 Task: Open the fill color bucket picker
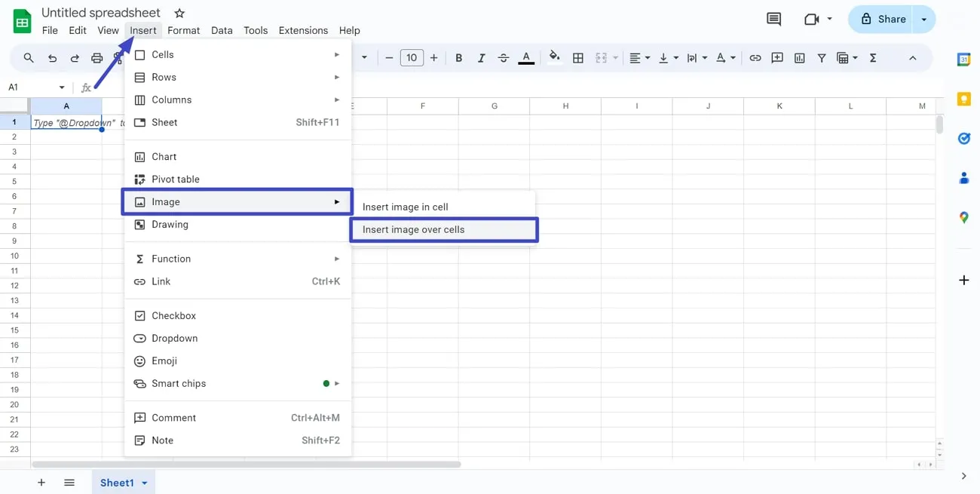(x=555, y=57)
